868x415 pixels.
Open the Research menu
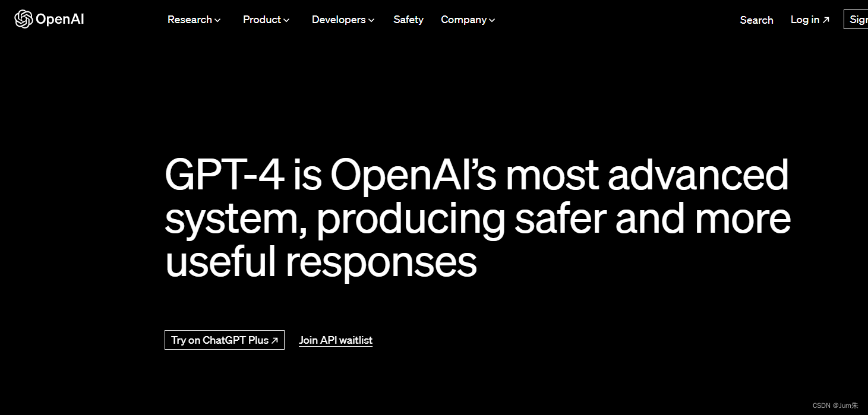point(194,20)
